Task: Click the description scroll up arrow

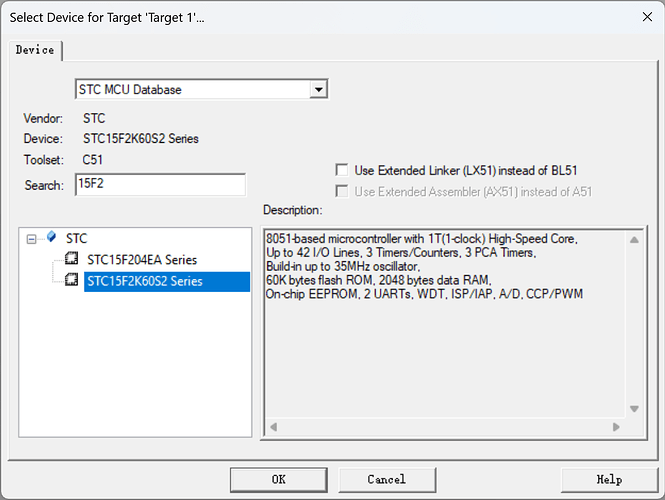Action: coord(634,240)
